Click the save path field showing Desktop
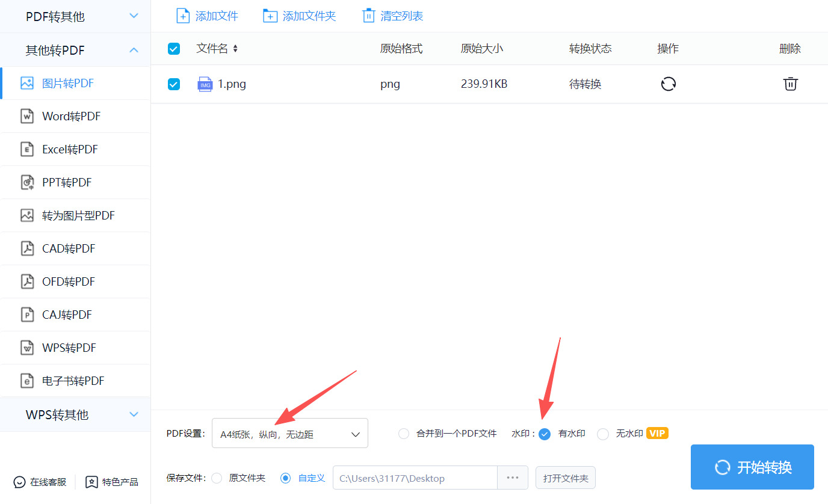Screen dimensions: 828x504 (415, 478)
